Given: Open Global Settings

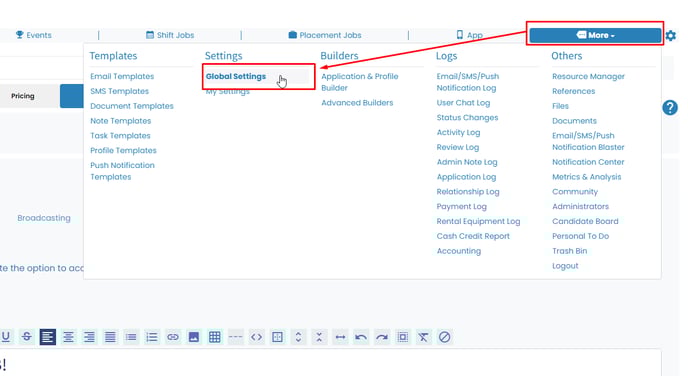Looking at the screenshot, I should point(236,76).
